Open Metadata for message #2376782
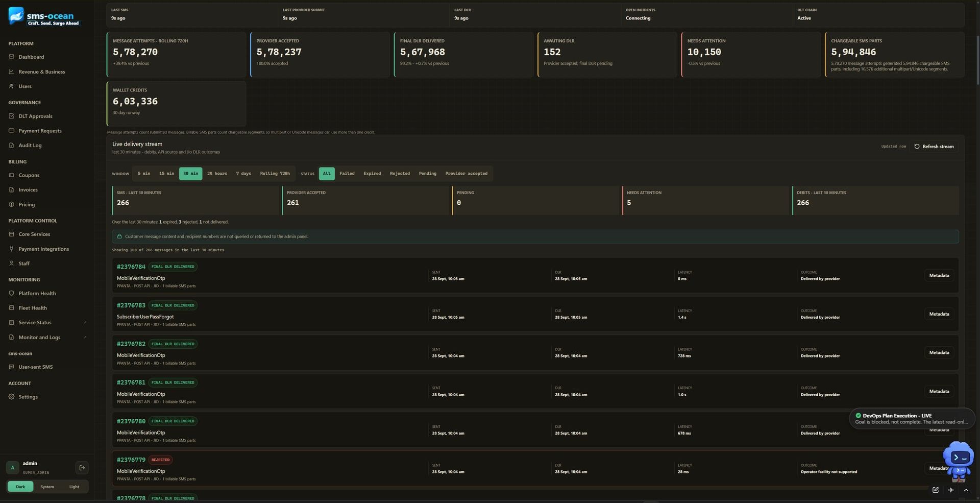The width and height of the screenshot is (980, 503). click(x=939, y=353)
